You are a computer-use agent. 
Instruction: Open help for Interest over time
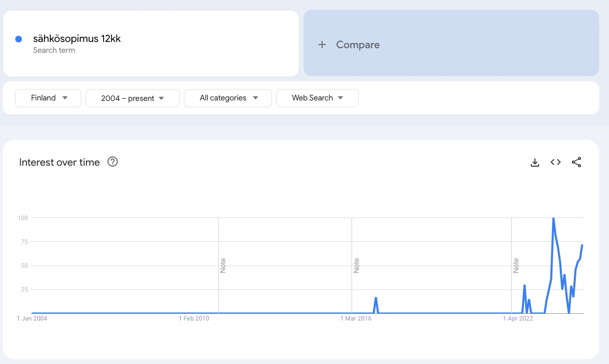112,162
